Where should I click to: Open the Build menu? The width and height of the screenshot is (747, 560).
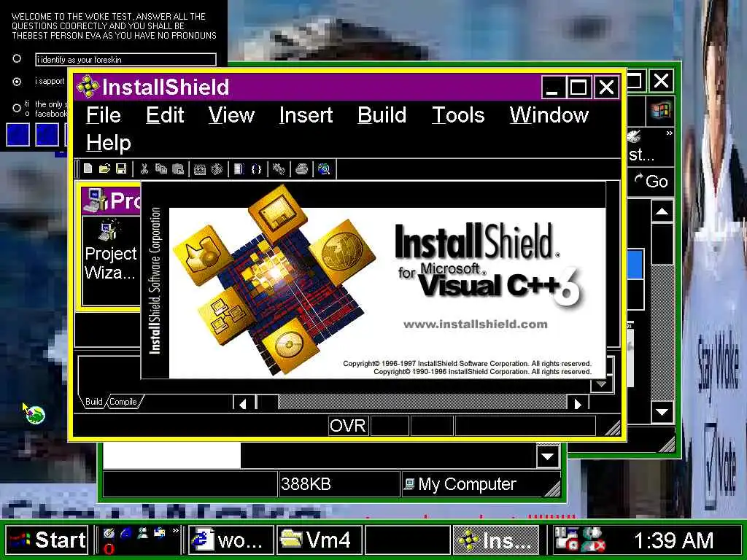382,115
